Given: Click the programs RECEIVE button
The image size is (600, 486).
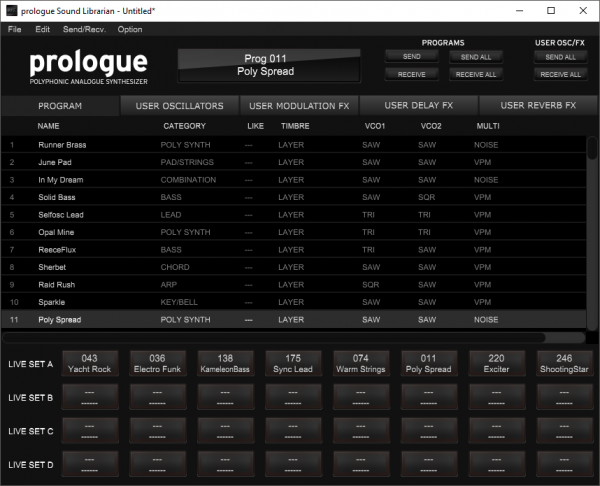Looking at the screenshot, I should (x=411, y=74).
